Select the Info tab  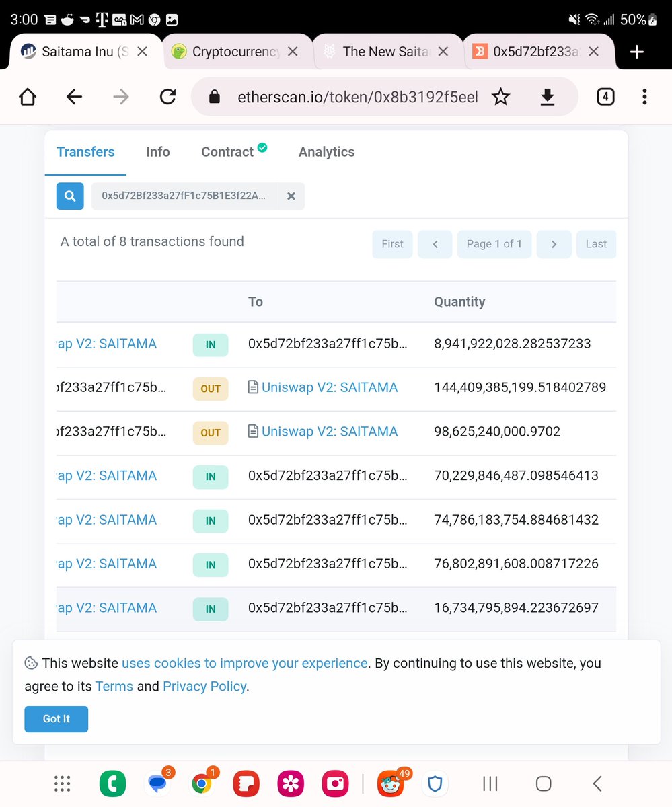tap(158, 152)
